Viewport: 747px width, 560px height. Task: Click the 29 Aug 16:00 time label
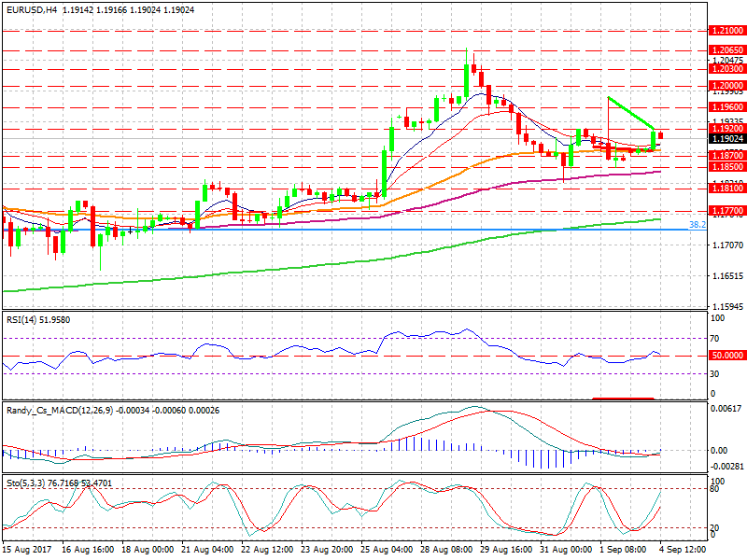pos(506,550)
